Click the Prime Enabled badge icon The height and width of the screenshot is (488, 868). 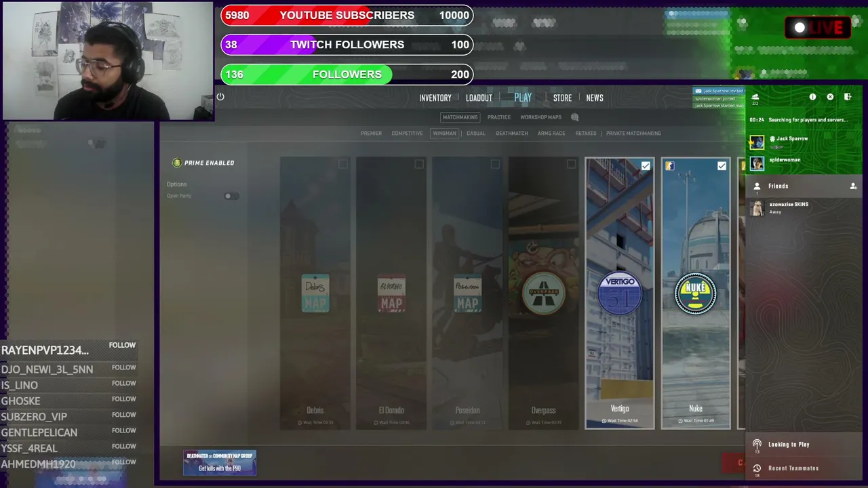(x=177, y=163)
